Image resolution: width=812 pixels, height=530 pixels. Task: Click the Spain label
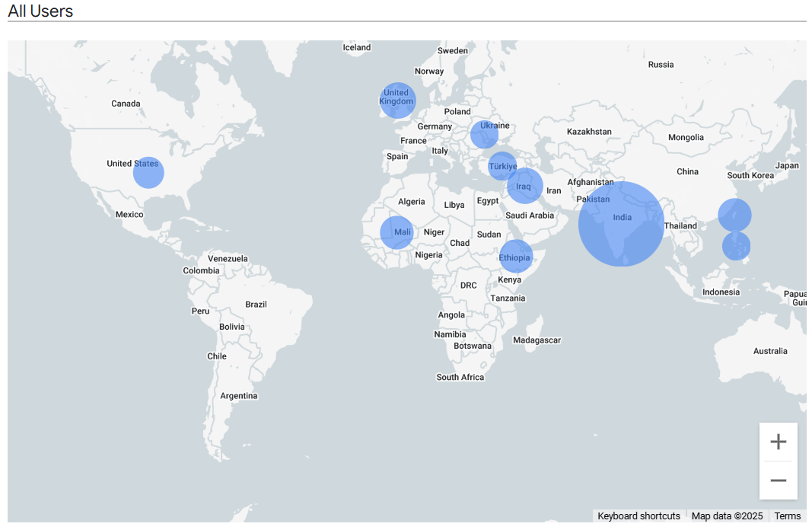point(397,156)
